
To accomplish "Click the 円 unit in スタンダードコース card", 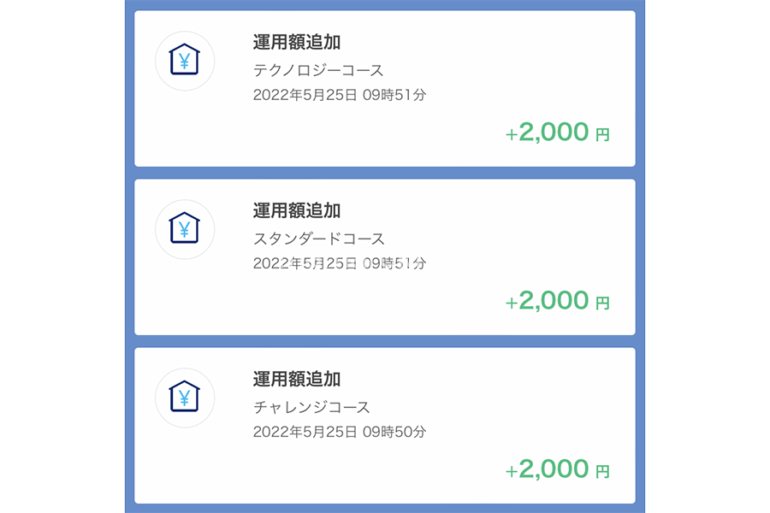I will pyautogui.click(x=602, y=303).
